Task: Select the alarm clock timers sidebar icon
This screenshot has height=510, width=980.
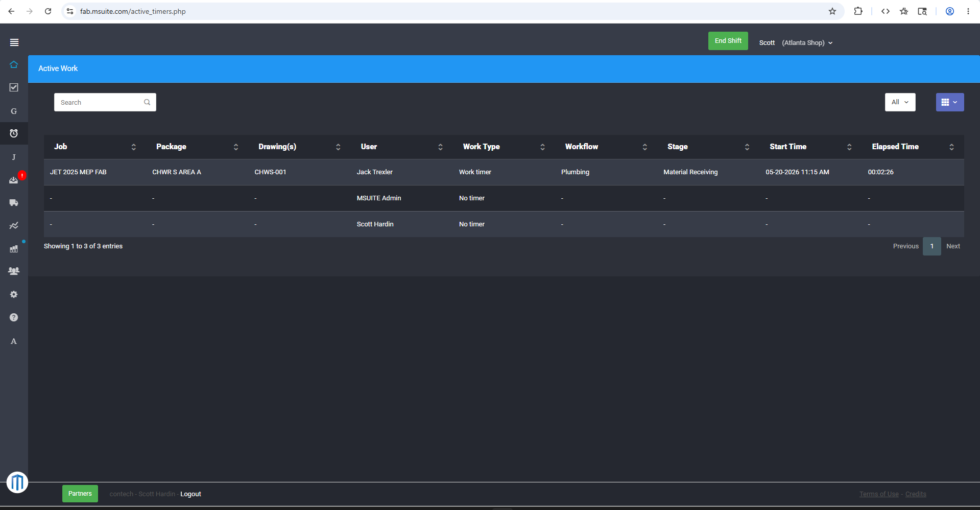Action: click(14, 133)
